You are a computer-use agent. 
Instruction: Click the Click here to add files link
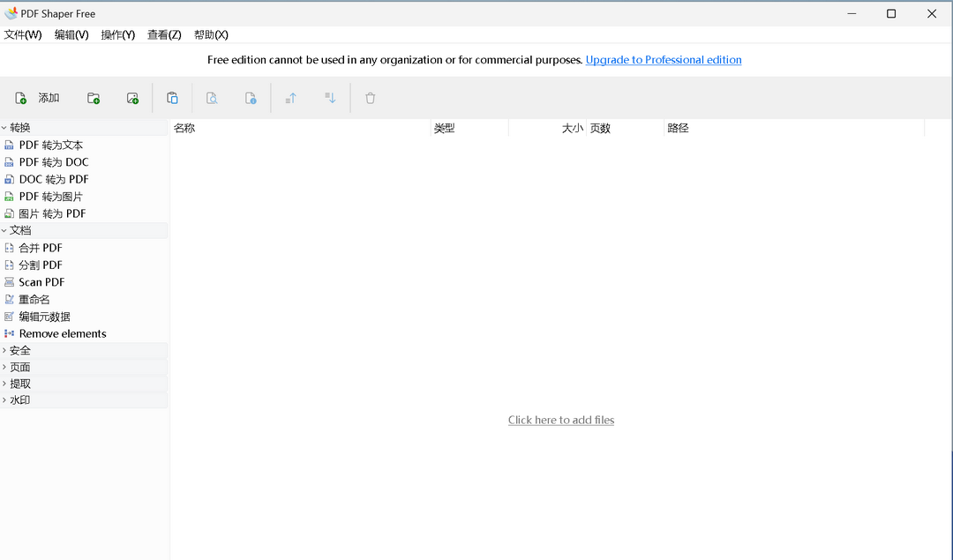coord(561,420)
